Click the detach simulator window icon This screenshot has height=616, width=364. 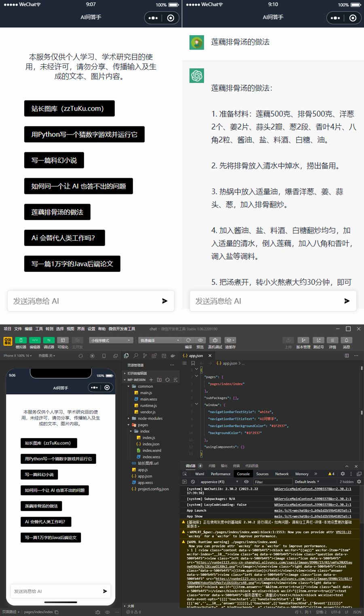[x=115, y=356]
